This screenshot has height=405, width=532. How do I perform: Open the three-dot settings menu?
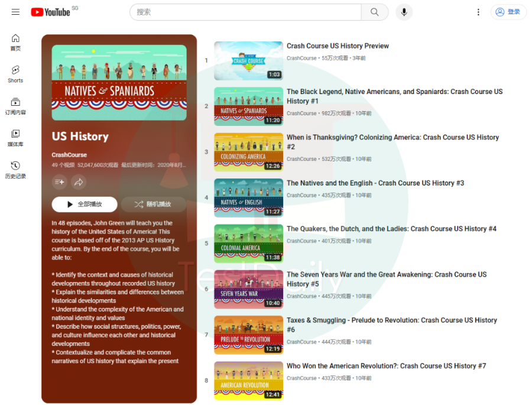[478, 12]
